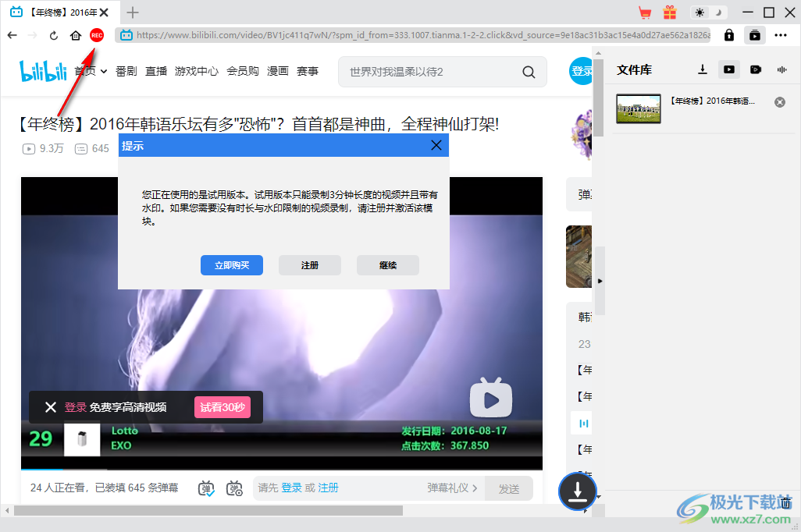801x532 pixels.
Task: Click the floating circular download button
Action: click(577, 492)
